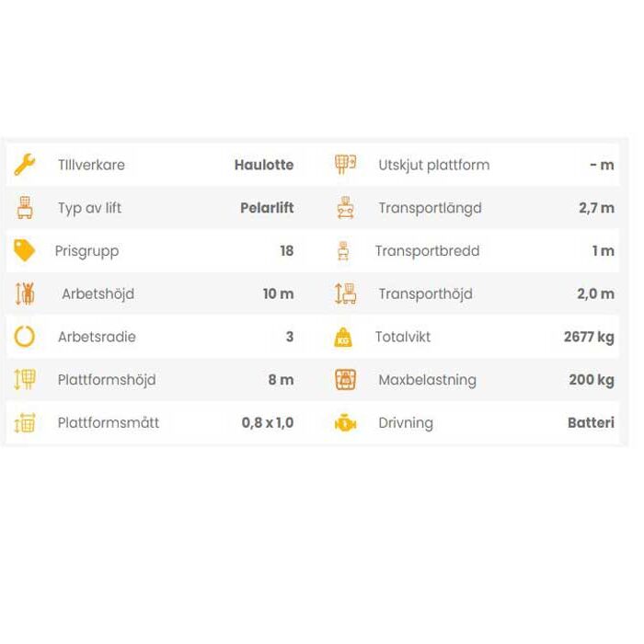Image resolution: width=644 pixels, height=644 pixels.
Task: Click the Pelarlift lift type value
Action: [x=267, y=208]
